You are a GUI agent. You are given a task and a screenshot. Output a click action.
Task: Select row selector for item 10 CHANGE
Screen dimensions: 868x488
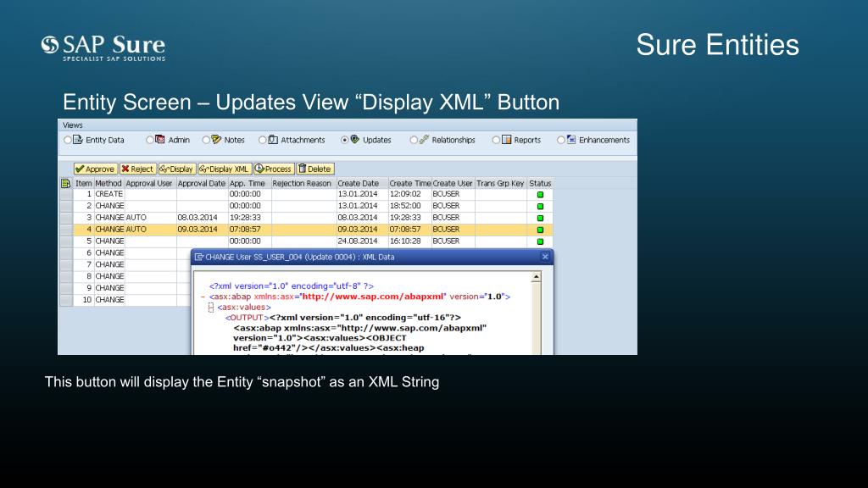click(x=66, y=300)
